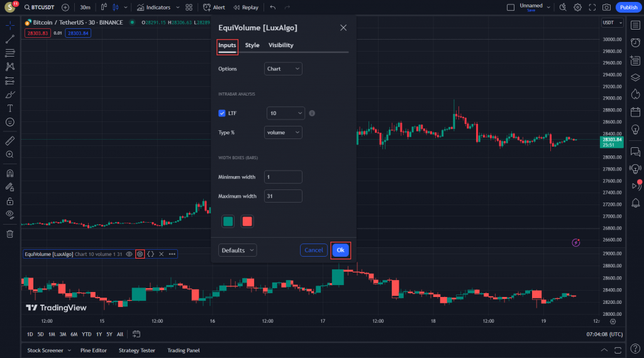Undo the last action
Viewport: 644px width, 358px height.
point(273,8)
